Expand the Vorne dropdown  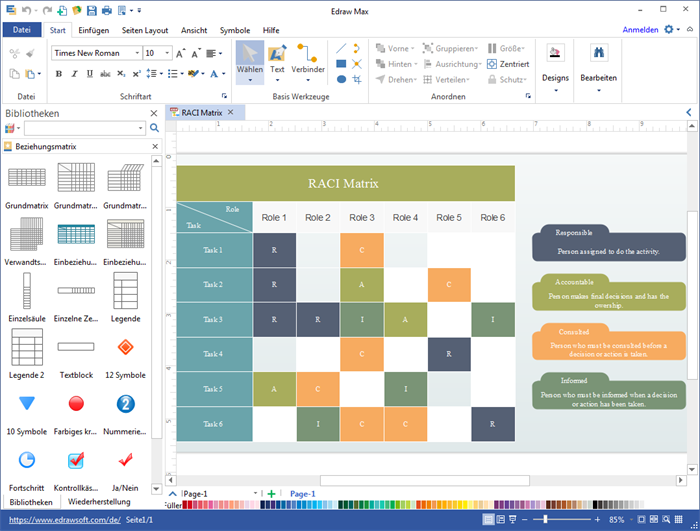click(x=413, y=48)
